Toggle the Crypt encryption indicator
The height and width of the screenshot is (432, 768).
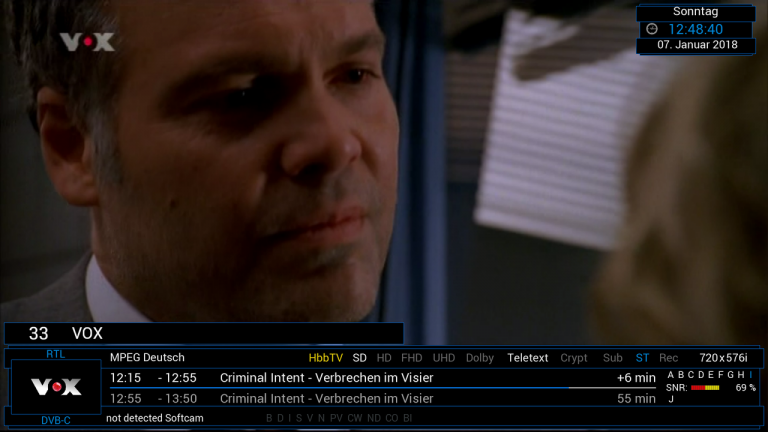pyautogui.click(x=574, y=358)
